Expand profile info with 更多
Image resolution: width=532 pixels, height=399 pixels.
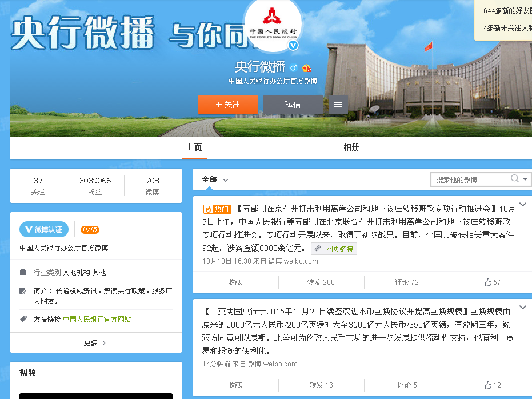[x=95, y=342]
